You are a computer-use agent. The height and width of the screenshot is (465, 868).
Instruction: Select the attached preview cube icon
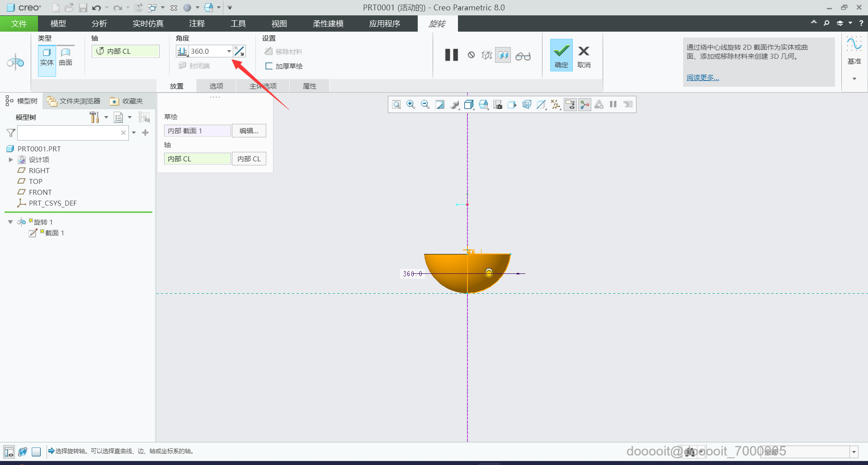tap(503, 55)
